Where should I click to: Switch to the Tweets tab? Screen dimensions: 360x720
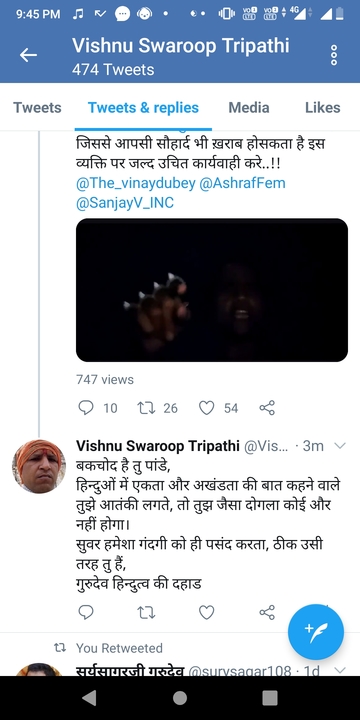click(x=37, y=107)
